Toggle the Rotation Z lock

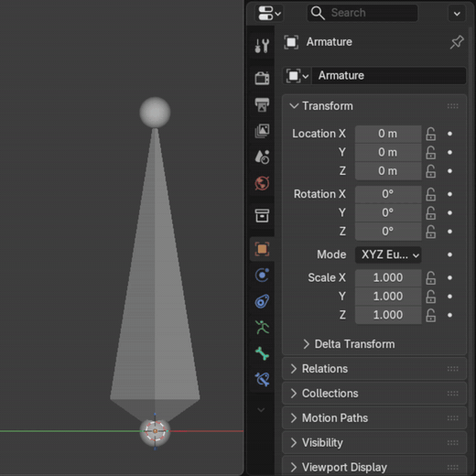pyautogui.click(x=430, y=232)
